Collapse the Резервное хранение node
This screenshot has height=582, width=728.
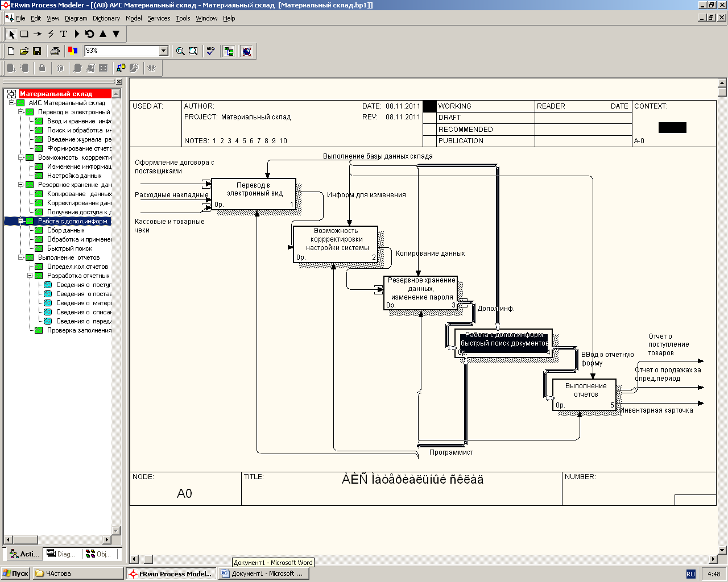pos(20,185)
